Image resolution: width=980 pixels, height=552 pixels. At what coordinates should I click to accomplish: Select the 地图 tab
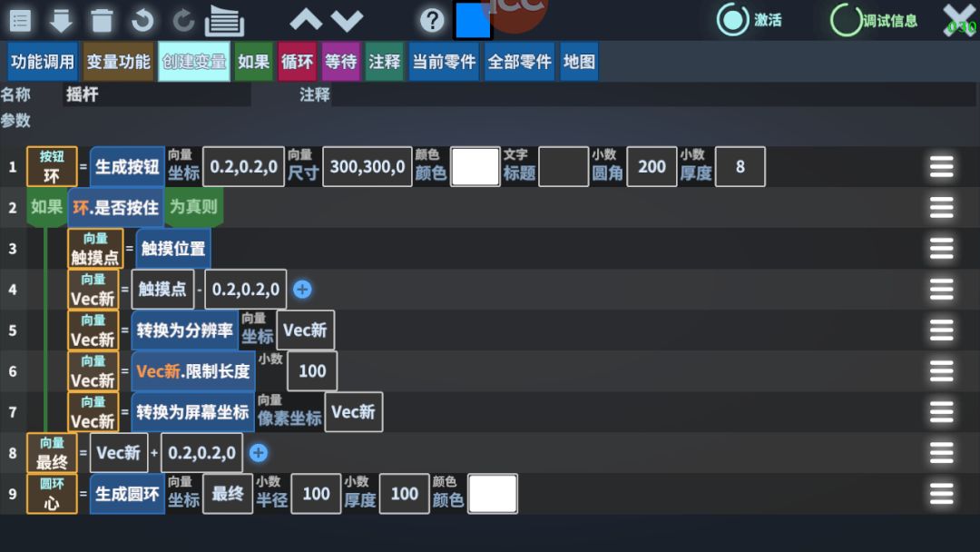(x=579, y=62)
